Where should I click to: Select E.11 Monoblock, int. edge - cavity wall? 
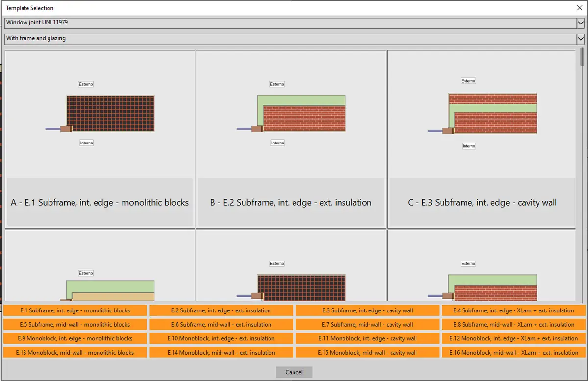[367, 338]
